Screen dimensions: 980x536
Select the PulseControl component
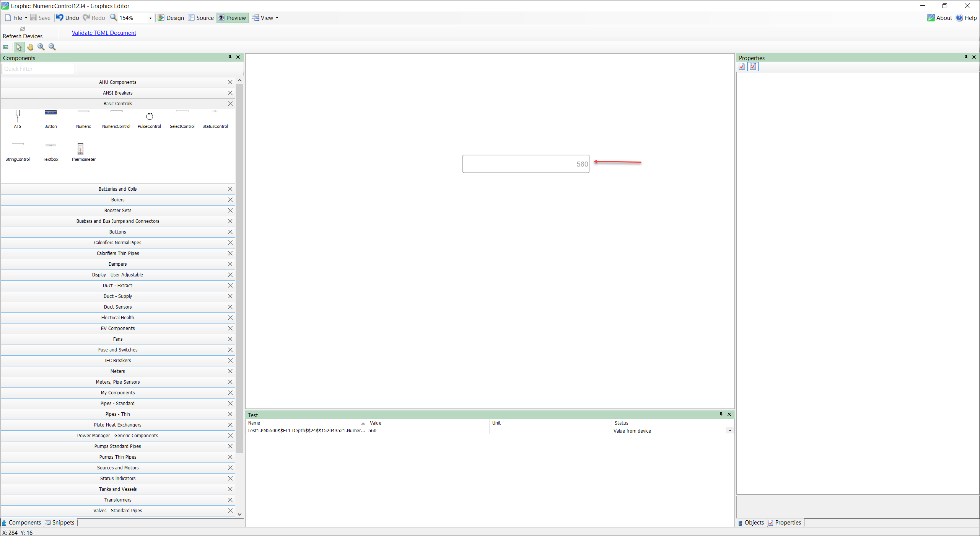[x=149, y=119]
